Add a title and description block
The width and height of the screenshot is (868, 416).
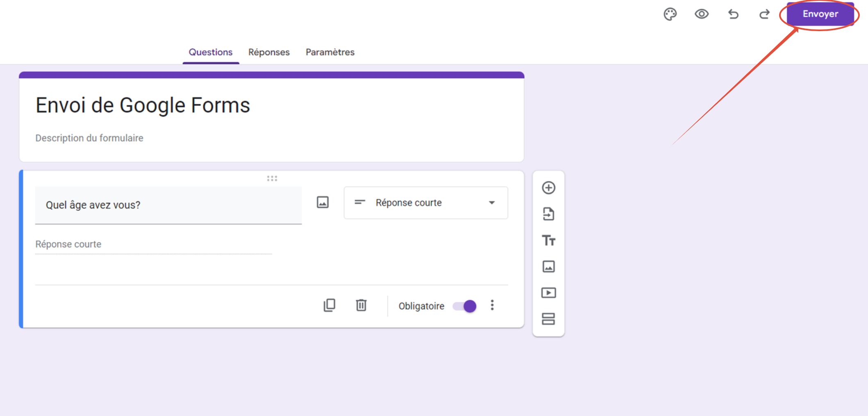(548, 240)
